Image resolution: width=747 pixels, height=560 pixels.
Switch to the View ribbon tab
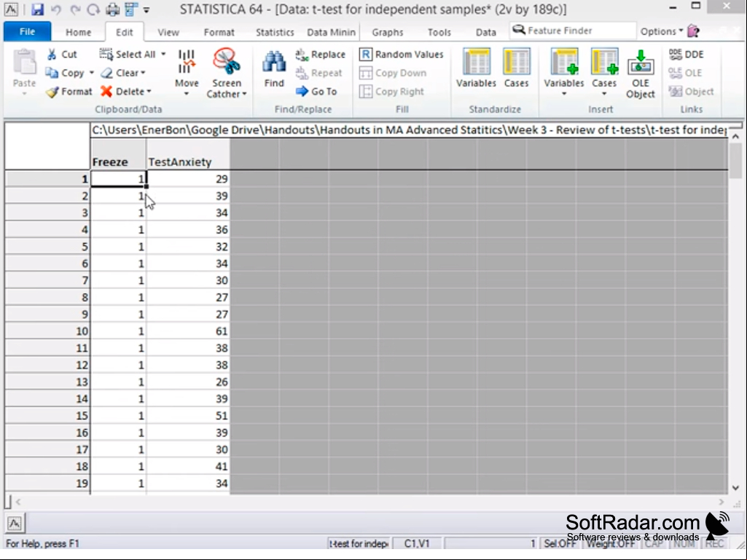[x=168, y=32]
